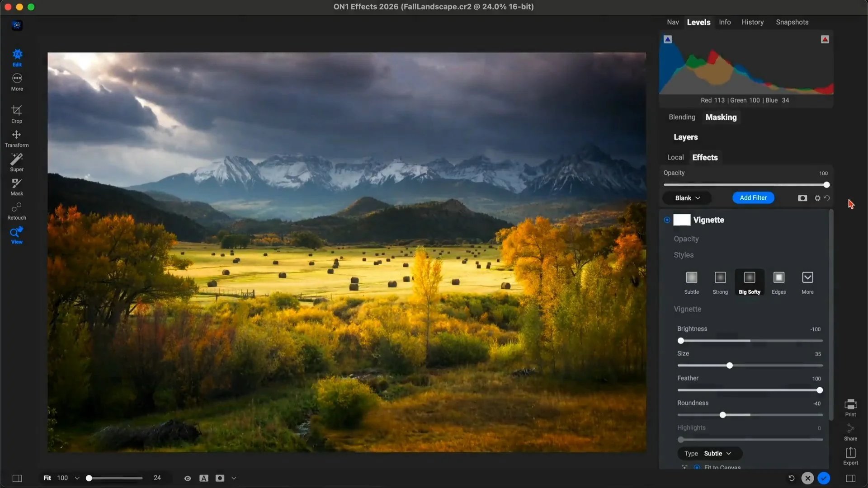Toggle highlight clipping warning in histogram
This screenshot has width=868, height=488.
825,39
